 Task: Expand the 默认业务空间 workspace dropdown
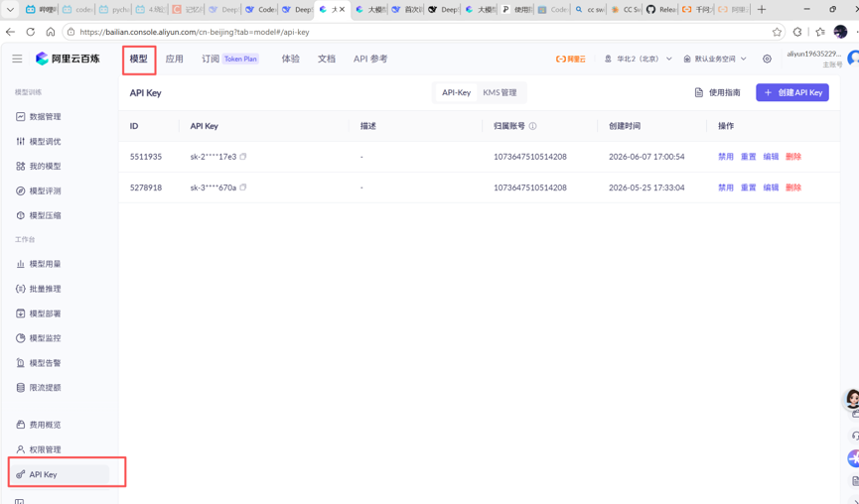[x=715, y=59]
